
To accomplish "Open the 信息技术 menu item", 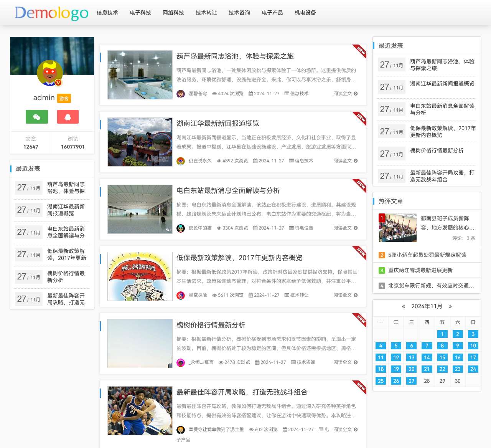I will click(x=107, y=13).
